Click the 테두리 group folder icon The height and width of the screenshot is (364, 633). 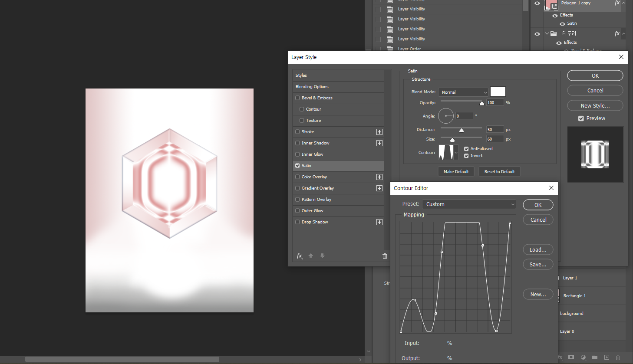coord(554,33)
